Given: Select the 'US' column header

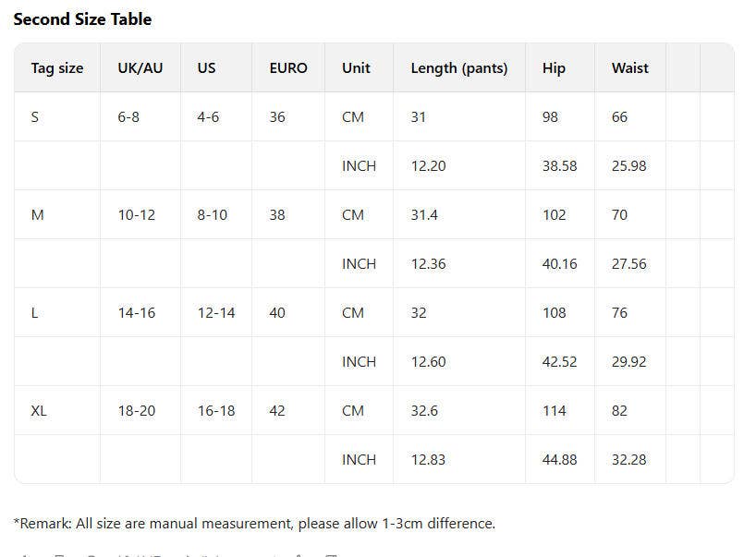Looking at the screenshot, I should coord(206,68).
